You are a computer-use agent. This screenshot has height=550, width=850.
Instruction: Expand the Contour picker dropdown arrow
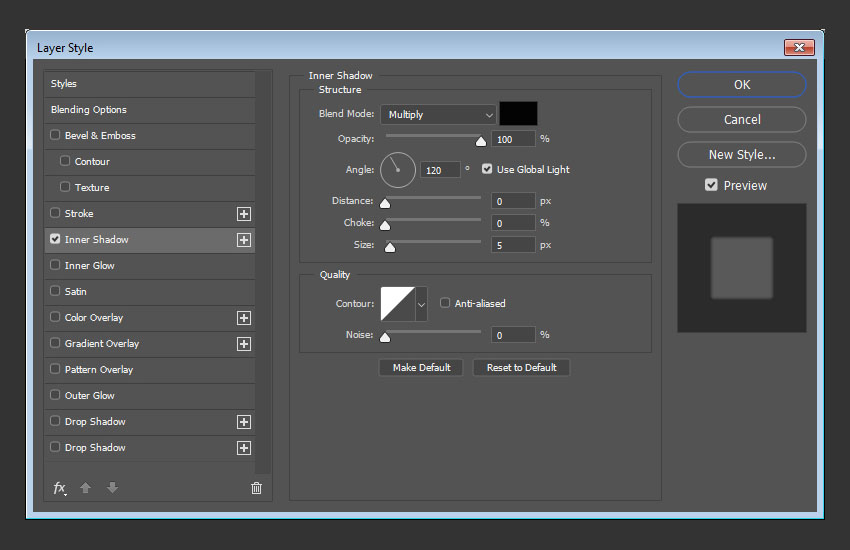pos(421,304)
